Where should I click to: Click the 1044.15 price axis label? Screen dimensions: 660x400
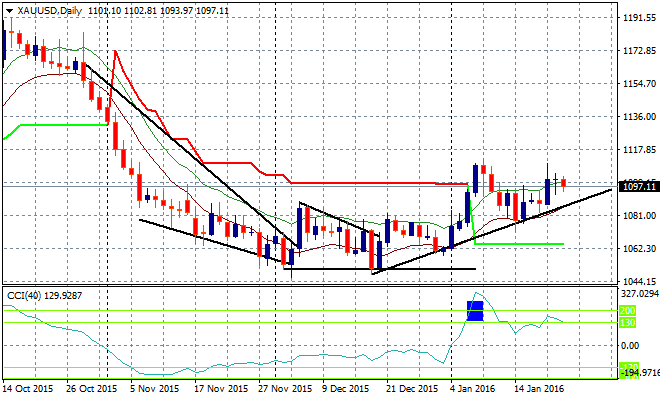click(636, 281)
